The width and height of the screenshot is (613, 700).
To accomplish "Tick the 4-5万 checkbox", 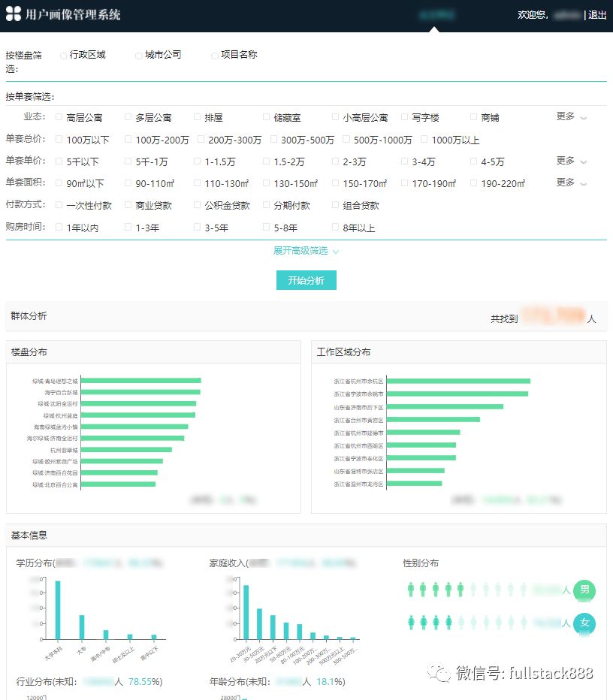I will click(x=474, y=161).
